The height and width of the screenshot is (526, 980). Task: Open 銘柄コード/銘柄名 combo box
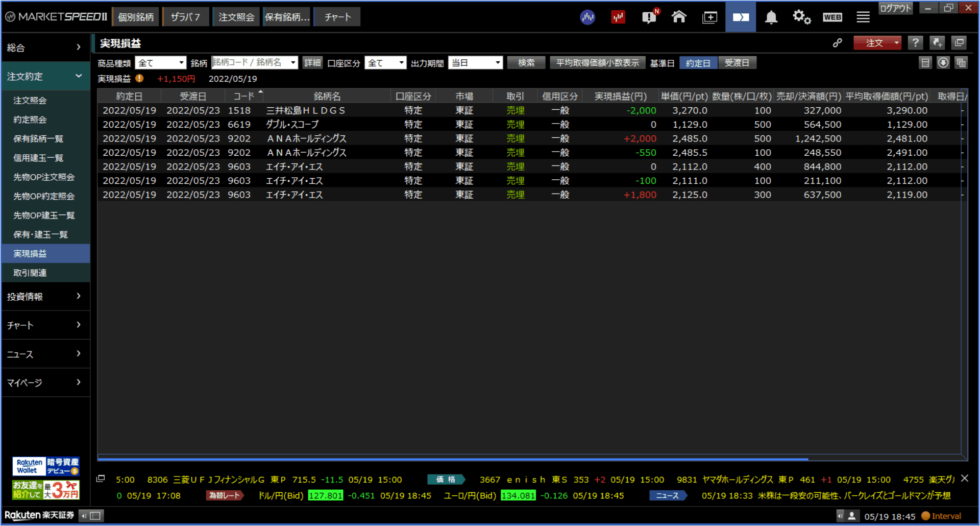click(x=255, y=62)
